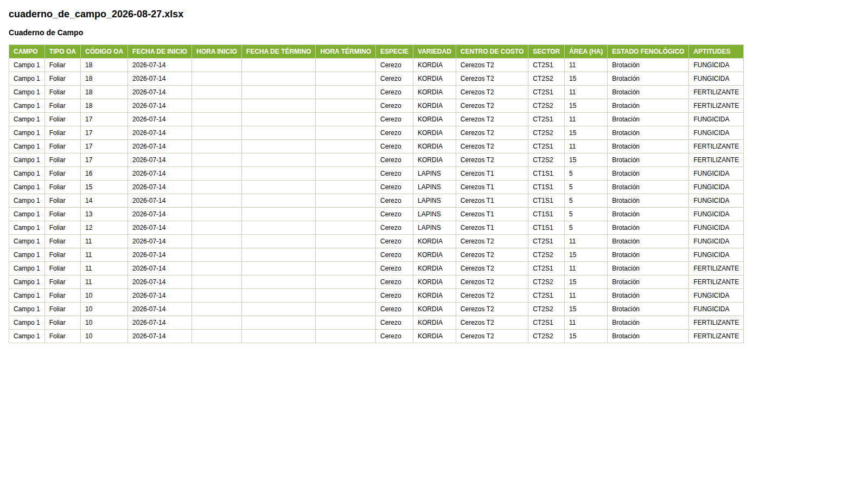
Task: Select the ESPECIE column header
Action: click(x=394, y=52)
